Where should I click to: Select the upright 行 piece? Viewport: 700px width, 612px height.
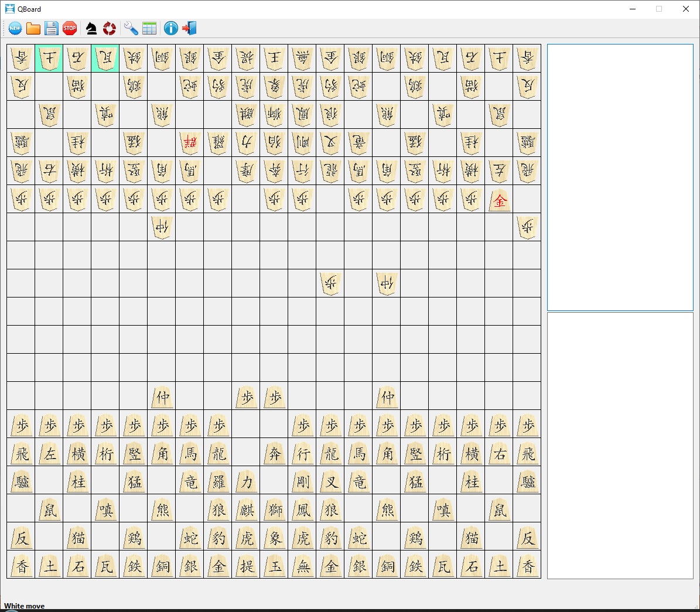[x=302, y=452]
